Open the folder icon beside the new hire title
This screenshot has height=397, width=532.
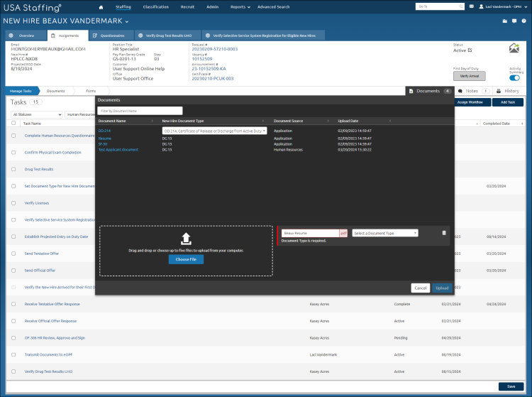[x=505, y=21]
